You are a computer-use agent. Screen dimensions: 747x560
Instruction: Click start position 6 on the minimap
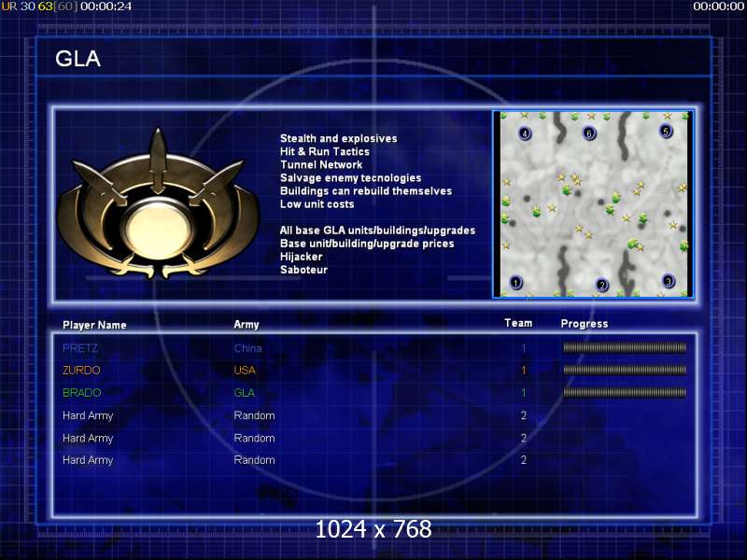[589, 133]
